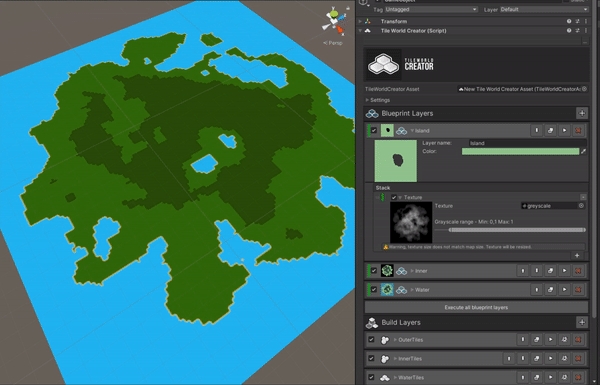Expand the InnerTiles foldout
The width and height of the screenshot is (600, 385).
pyautogui.click(x=395, y=359)
